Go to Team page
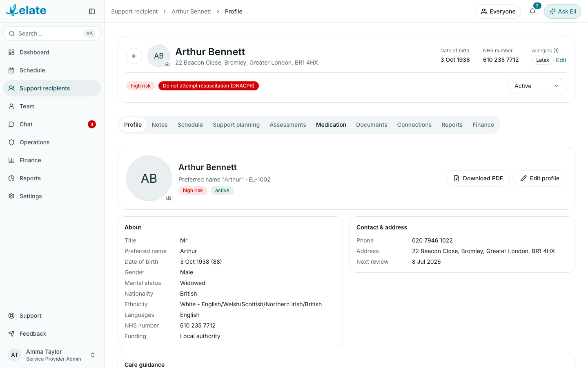This screenshot has height=368, width=588. 52,106
